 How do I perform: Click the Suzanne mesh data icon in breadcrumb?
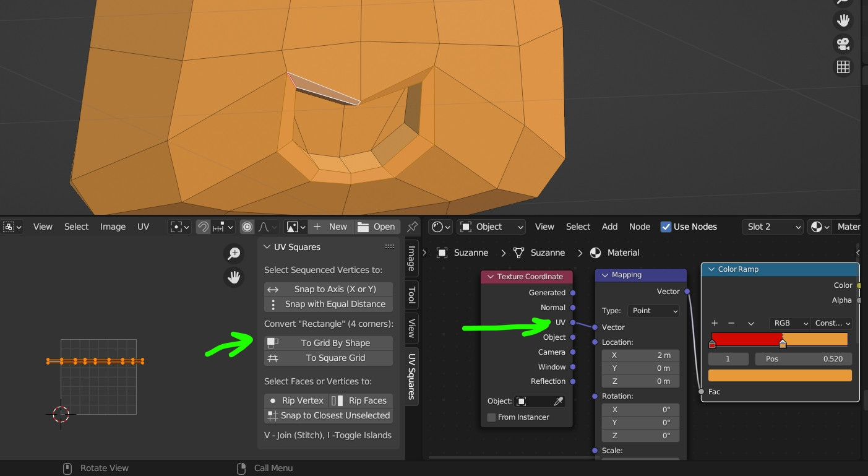[518, 253]
